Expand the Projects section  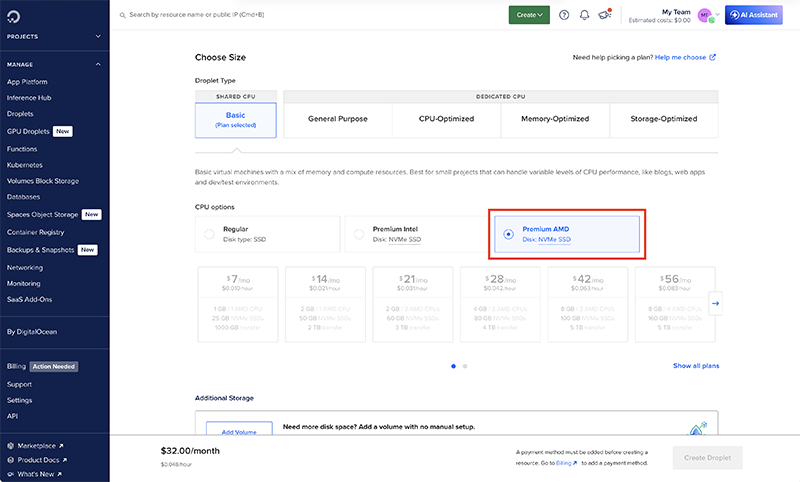tap(98, 37)
